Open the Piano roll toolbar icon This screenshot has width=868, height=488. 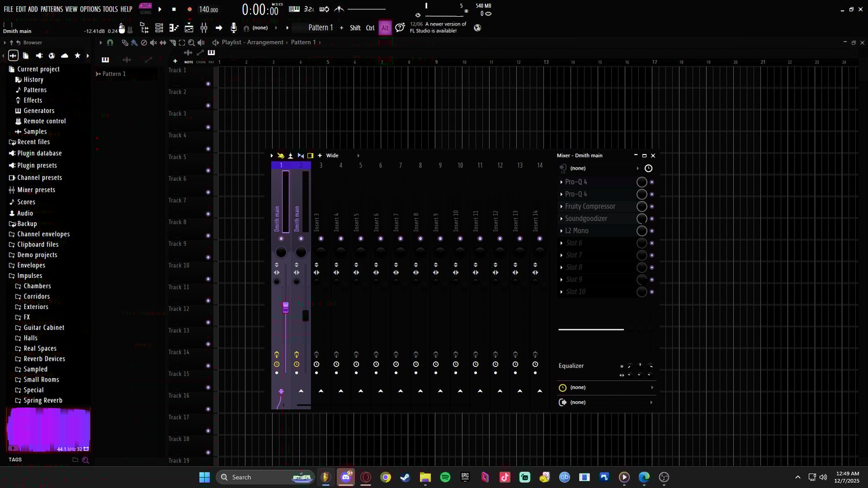(174, 28)
